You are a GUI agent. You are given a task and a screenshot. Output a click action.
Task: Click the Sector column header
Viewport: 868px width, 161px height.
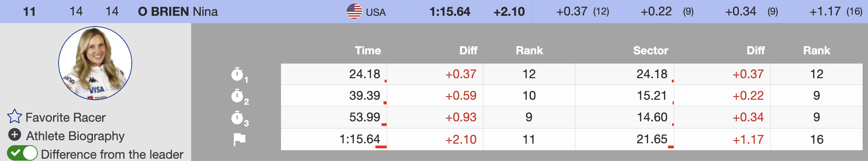tap(651, 50)
